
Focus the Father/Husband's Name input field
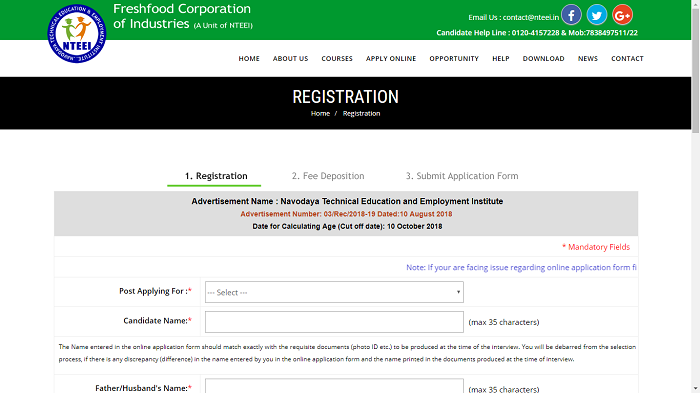(x=334, y=386)
